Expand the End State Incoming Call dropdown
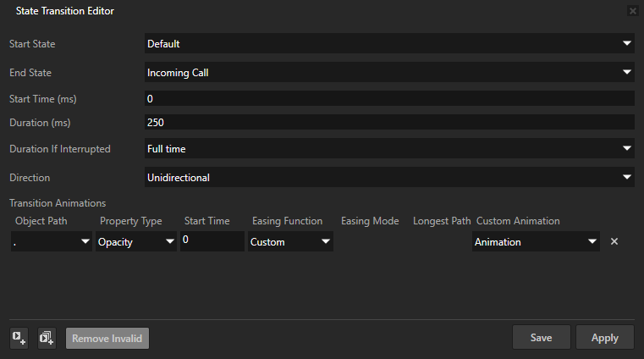The width and height of the screenshot is (644, 359). click(389, 73)
